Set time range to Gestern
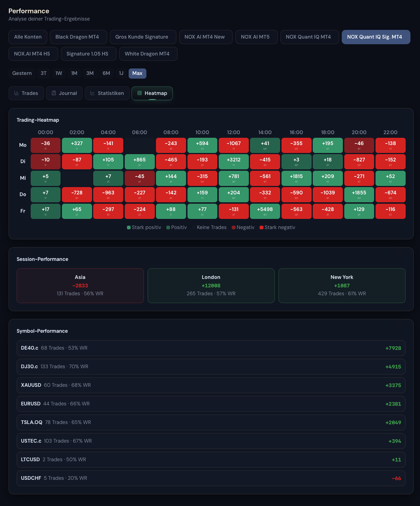The width and height of the screenshot is (420, 506). [x=22, y=73]
